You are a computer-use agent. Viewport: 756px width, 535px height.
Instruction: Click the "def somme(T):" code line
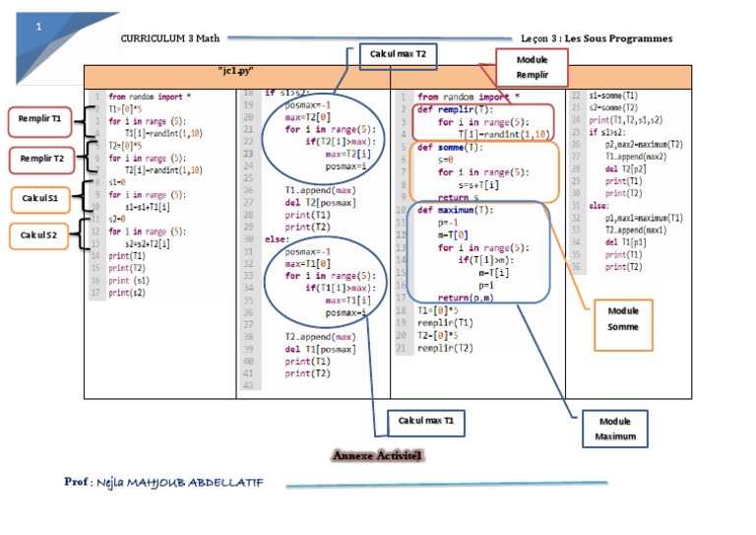(447, 147)
